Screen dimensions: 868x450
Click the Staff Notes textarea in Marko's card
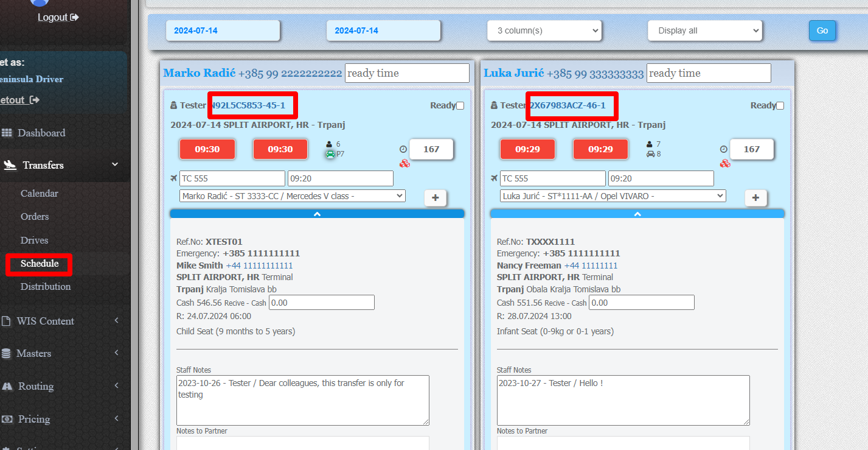[x=302, y=399]
